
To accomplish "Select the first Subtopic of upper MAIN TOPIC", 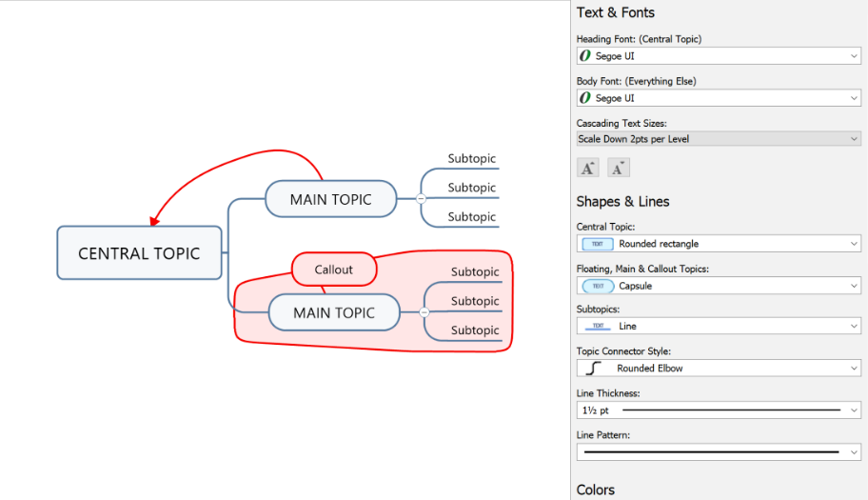I will click(471, 159).
